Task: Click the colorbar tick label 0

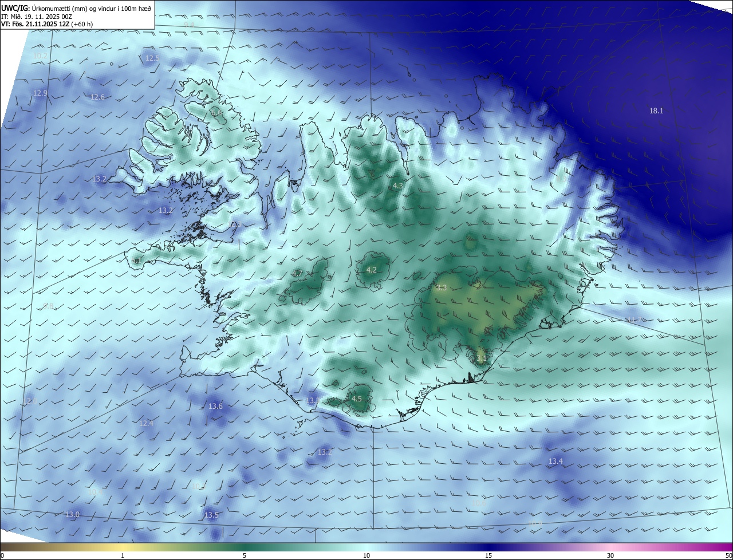Action: pyautogui.click(x=2, y=555)
